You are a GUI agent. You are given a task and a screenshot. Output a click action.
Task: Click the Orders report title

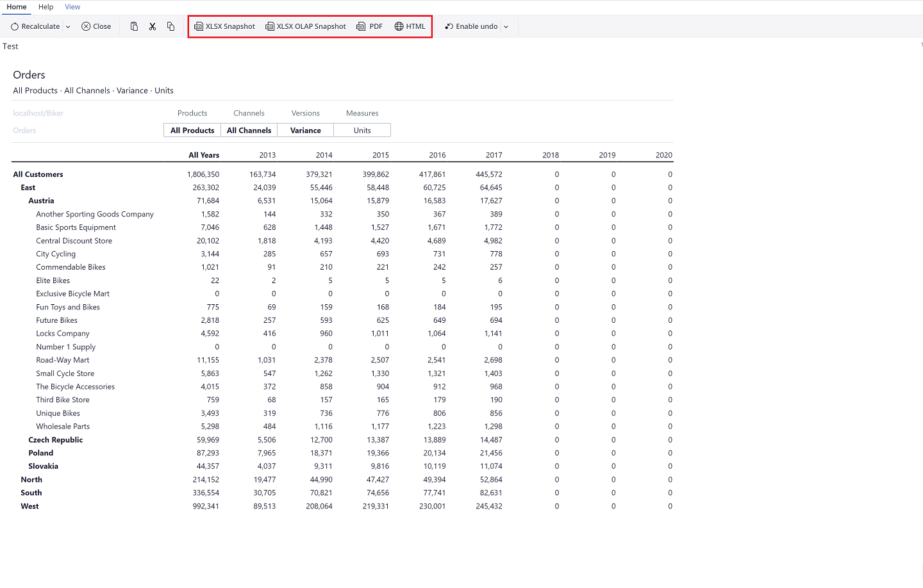[29, 75]
